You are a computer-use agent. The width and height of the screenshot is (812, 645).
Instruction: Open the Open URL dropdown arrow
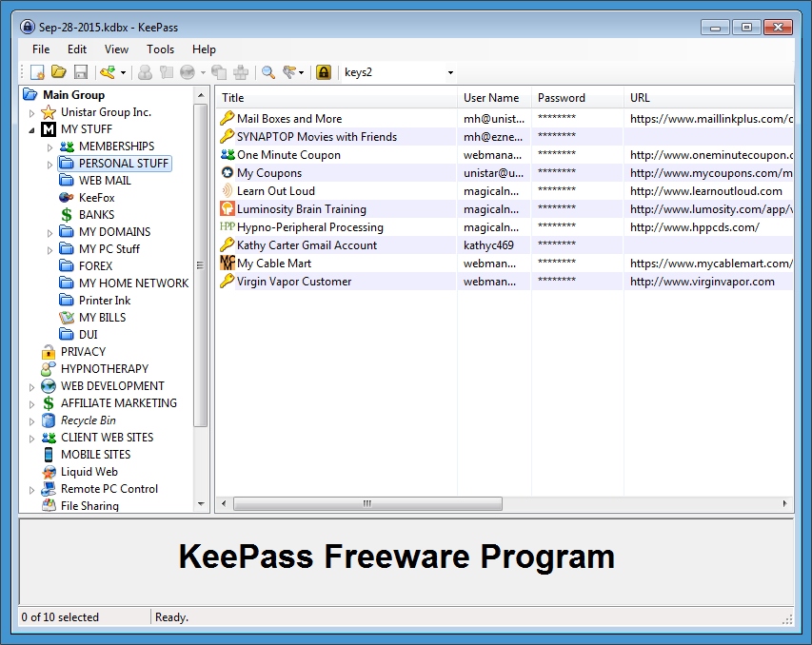(x=203, y=73)
